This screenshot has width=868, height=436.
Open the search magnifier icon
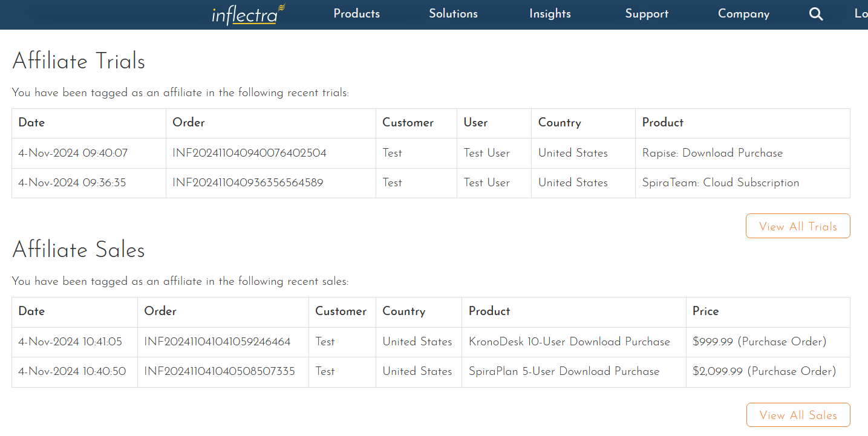pos(816,14)
